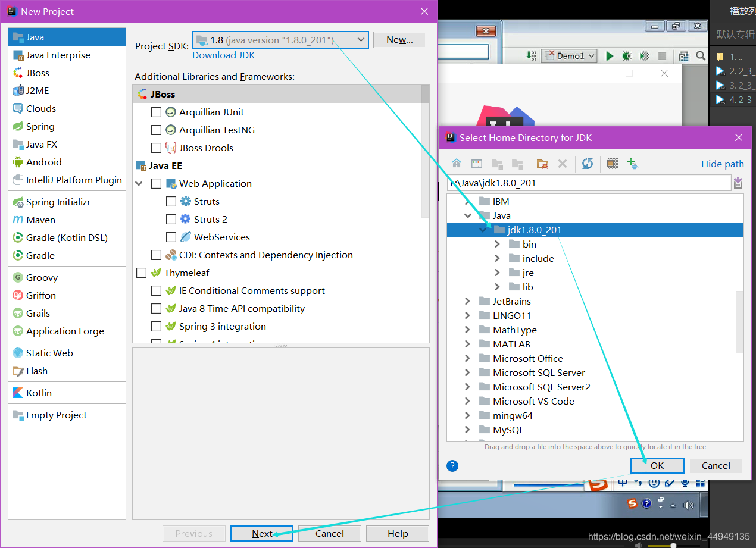This screenshot has width=756, height=548.
Task: Expand the MATLAB folder node
Action: pos(468,344)
